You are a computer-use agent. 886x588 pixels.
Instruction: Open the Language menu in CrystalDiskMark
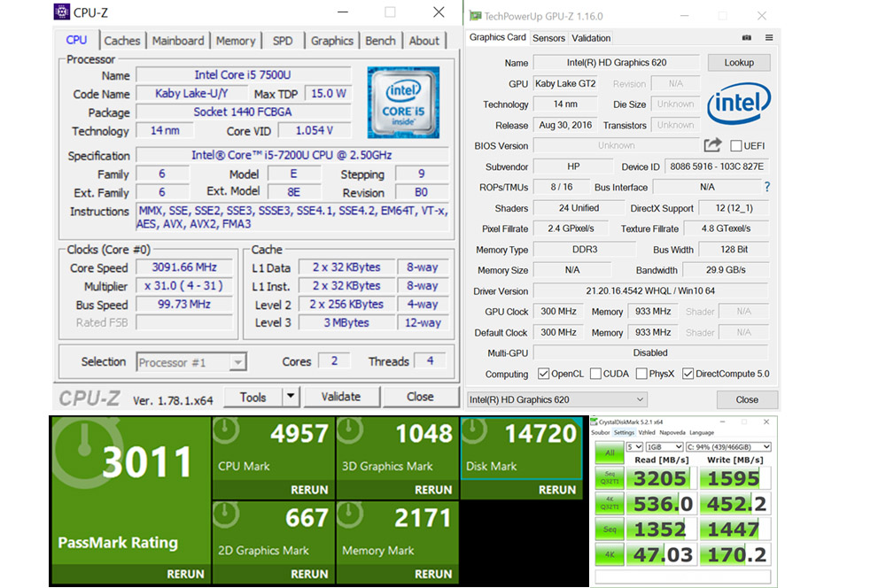point(702,433)
